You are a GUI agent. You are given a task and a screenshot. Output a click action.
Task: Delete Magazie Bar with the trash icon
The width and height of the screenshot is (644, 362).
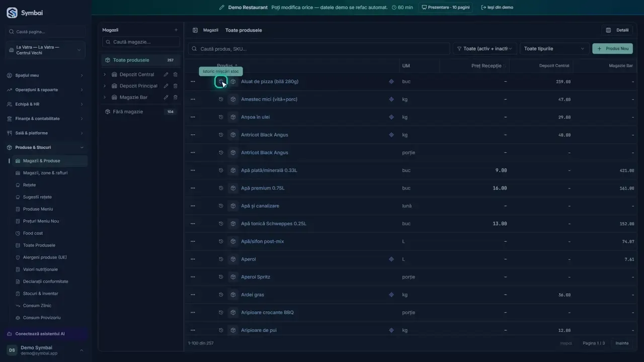pos(176,98)
